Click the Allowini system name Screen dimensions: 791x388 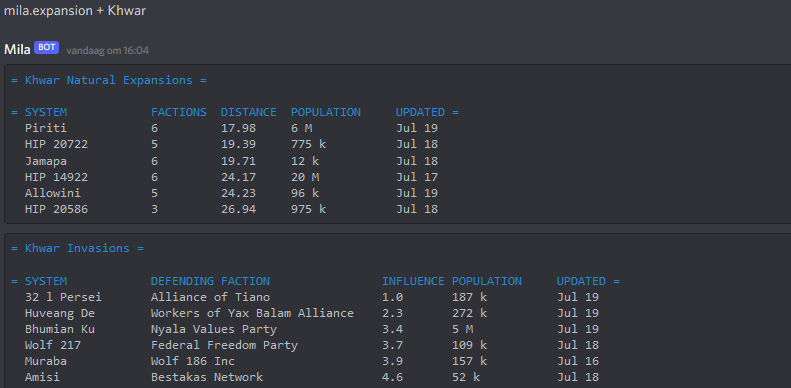point(53,193)
